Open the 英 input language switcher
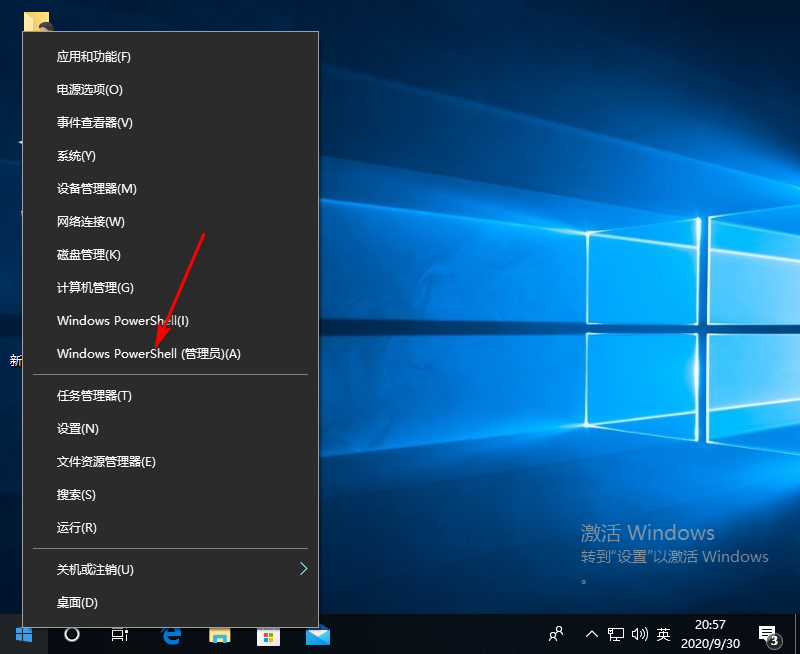This screenshot has height=654, width=800. pyautogui.click(x=663, y=634)
